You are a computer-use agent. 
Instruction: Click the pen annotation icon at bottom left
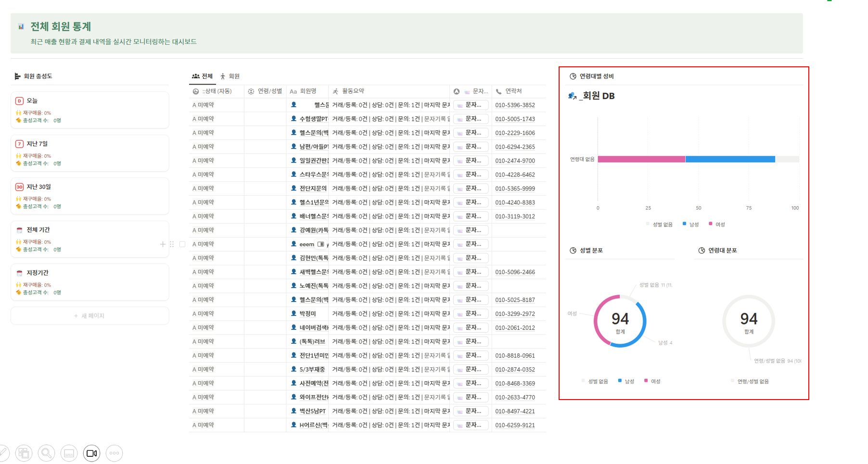[x=3, y=453]
